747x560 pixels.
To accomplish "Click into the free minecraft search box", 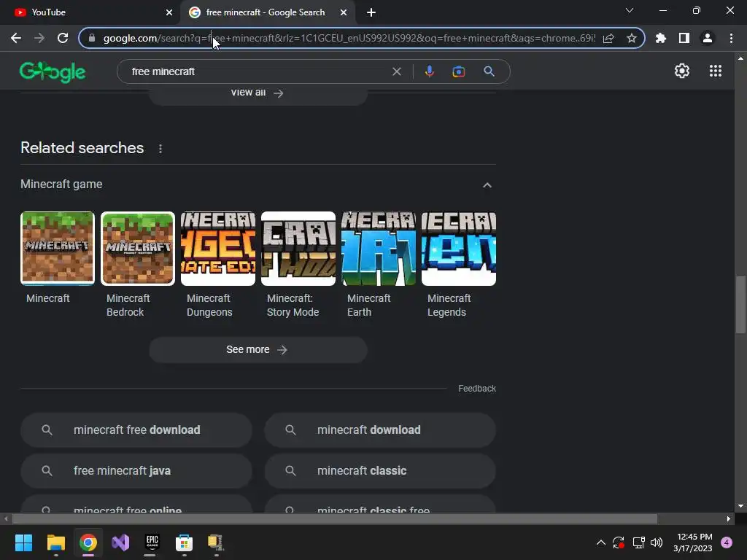I will click(258, 71).
